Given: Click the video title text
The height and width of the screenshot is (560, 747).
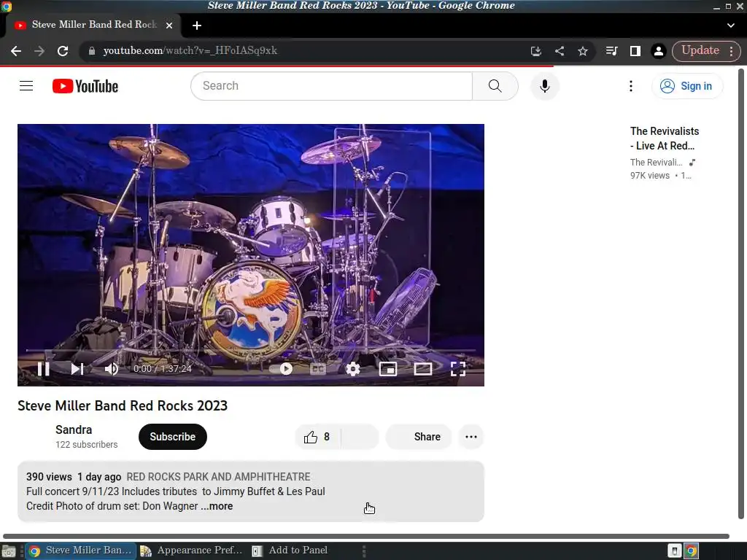Looking at the screenshot, I should (x=123, y=405).
